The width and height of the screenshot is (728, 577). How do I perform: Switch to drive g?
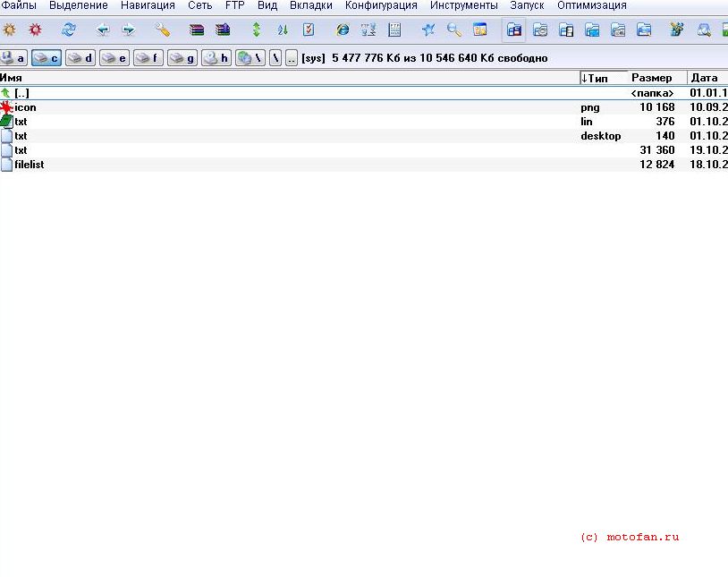pyautogui.click(x=182, y=58)
